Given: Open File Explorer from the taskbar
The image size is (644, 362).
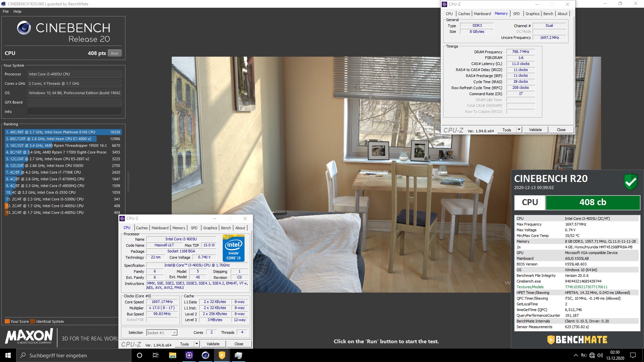Looking at the screenshot, I should [x=172, y=355].
